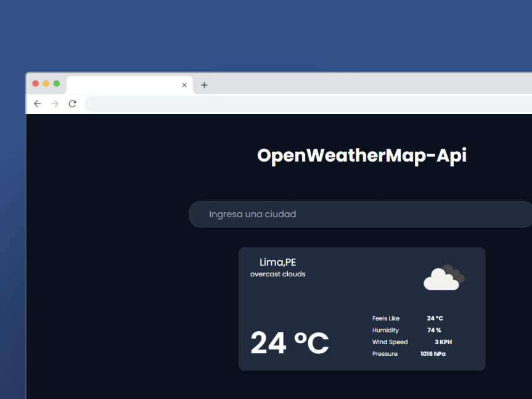
Task: Click the red close window button
Action: coord(36,83)
